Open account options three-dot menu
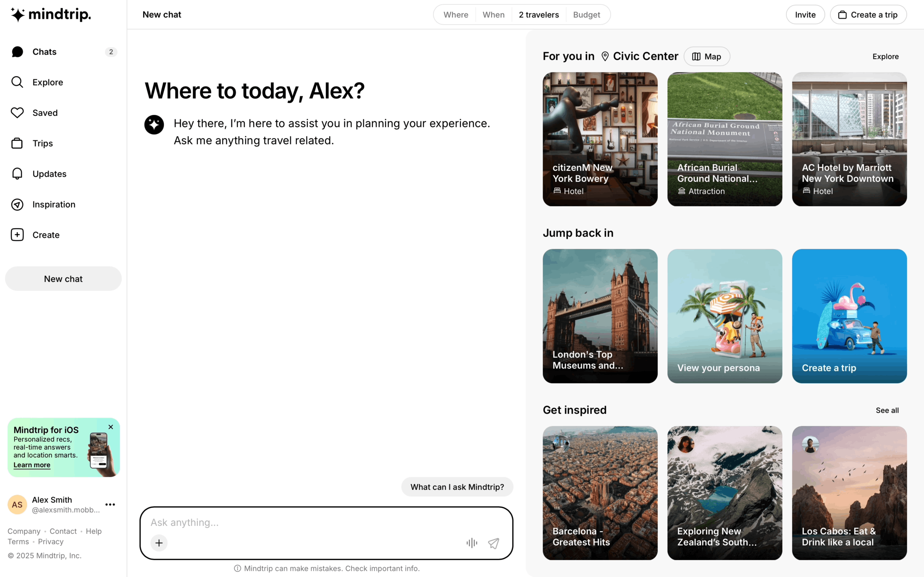 [x=110, y=504]
